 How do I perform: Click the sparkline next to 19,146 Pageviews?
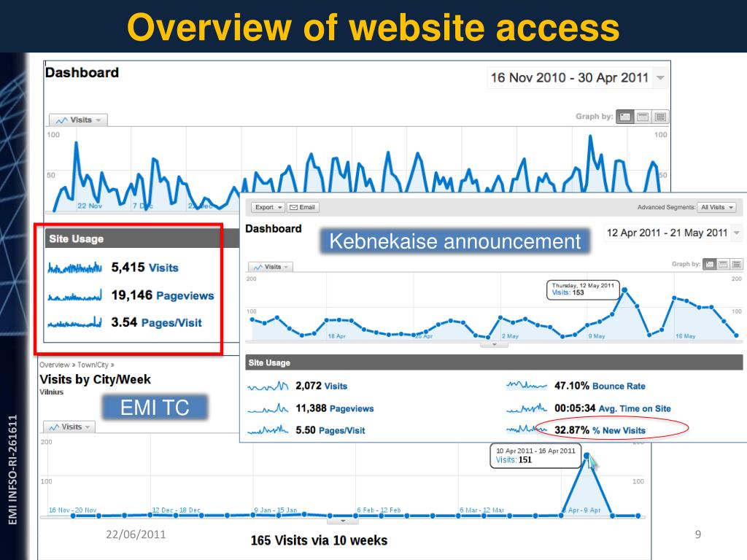(75, 295)
